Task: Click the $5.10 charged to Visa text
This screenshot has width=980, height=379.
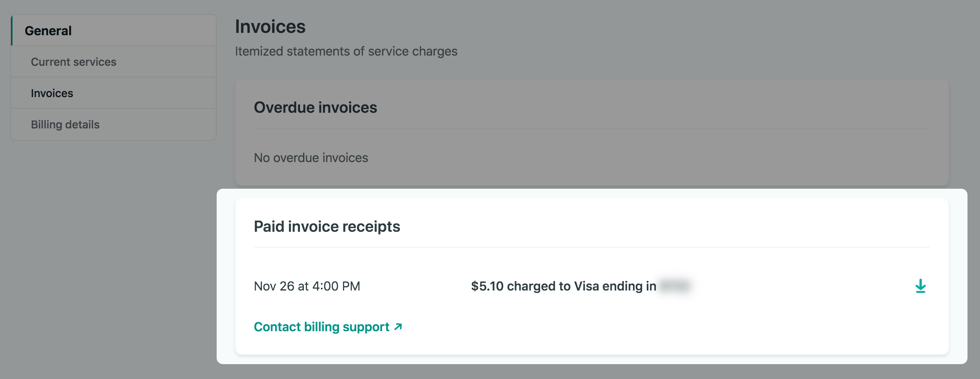Action: [x=563, y=286]
